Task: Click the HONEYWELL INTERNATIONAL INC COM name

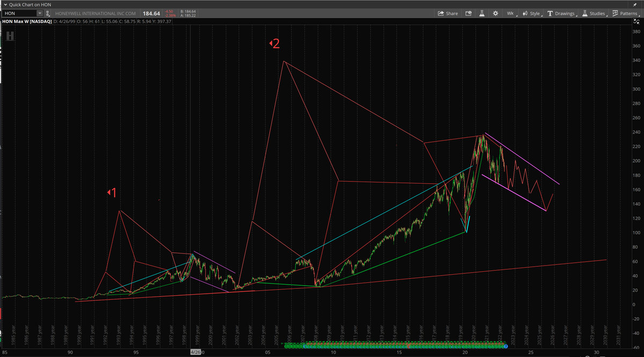Action: pos(95,13)
